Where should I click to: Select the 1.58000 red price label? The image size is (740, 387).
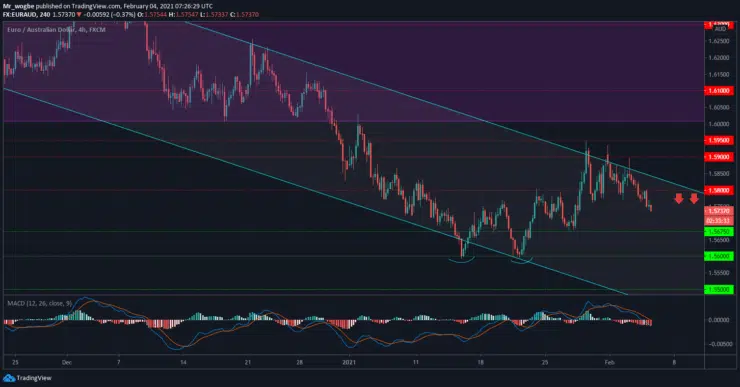click(719, 191)
